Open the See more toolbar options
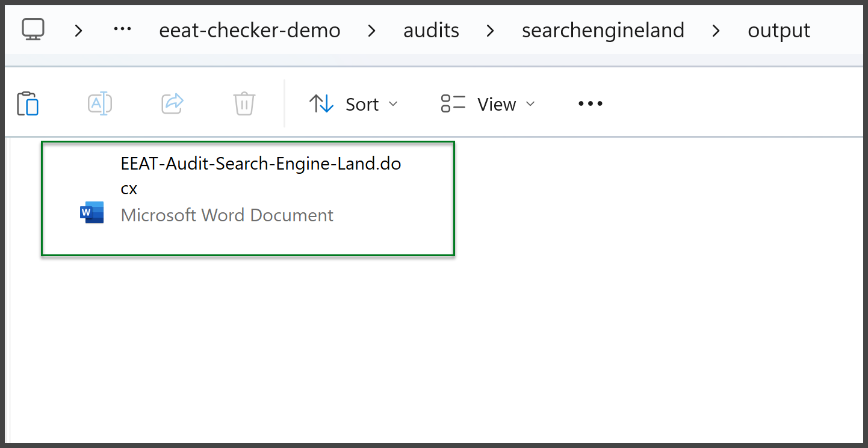 tap(591, 104)
